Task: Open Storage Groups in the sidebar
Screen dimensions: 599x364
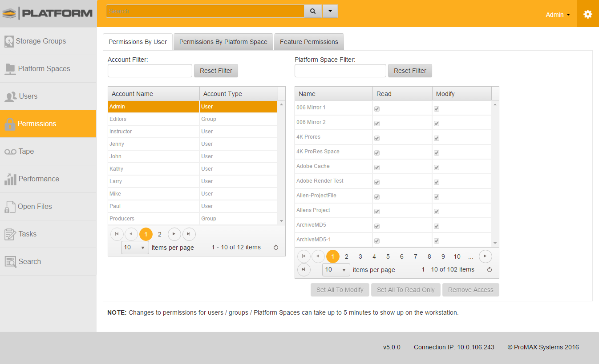Action: coord(48,41)
